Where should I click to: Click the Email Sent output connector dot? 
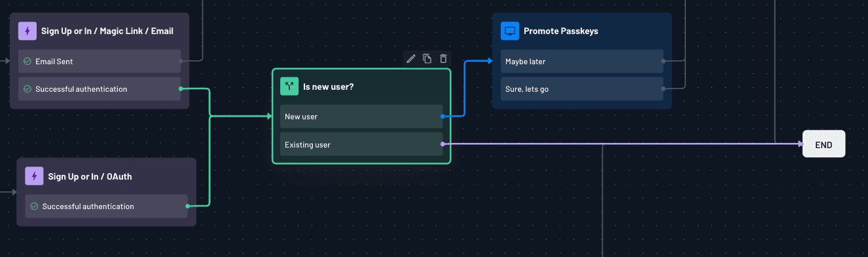pyautogui.click(x=181, y=62)
